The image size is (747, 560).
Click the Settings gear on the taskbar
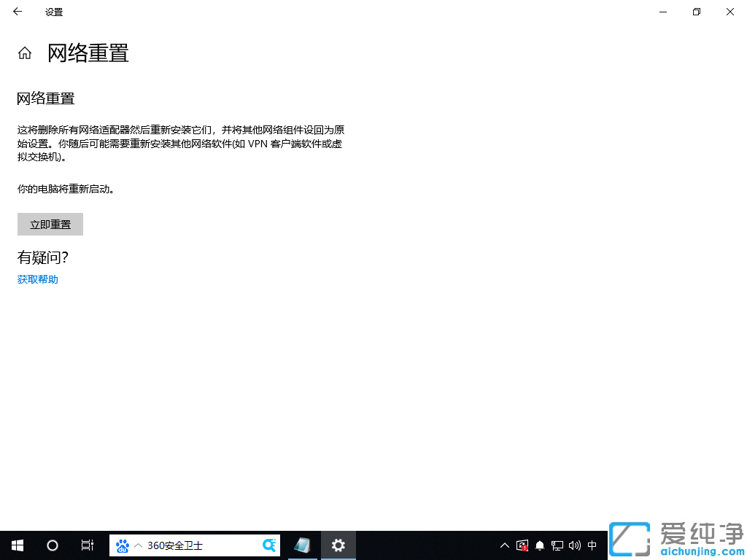(x=338, y=545)
